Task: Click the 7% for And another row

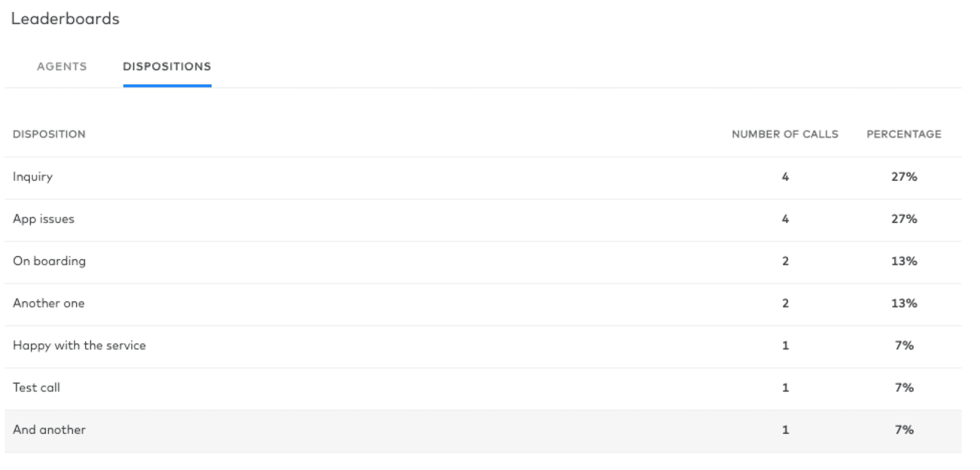Action: pyautogui.click(x=905, y=429)
